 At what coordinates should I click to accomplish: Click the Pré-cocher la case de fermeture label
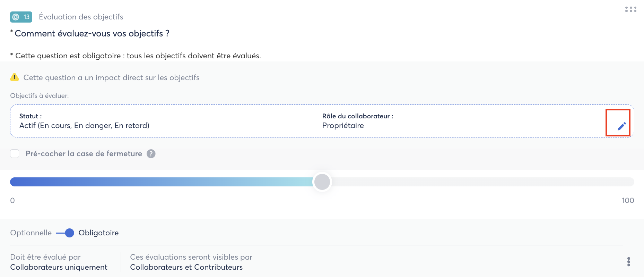tap(84, 154)
